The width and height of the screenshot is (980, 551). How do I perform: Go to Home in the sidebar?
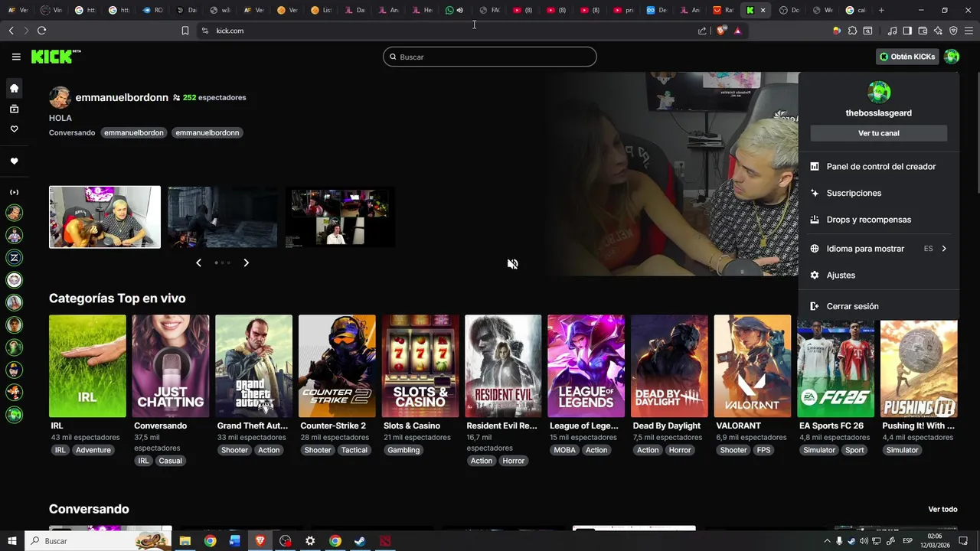14,89
